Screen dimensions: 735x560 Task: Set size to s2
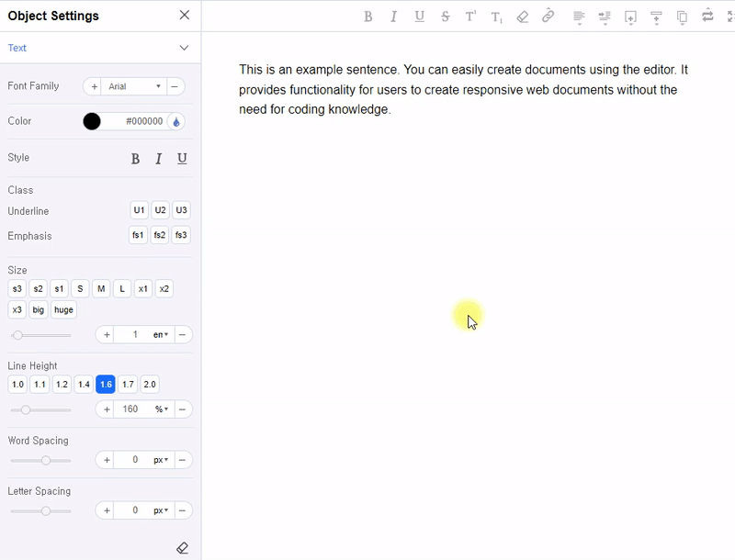pos(38,289)
